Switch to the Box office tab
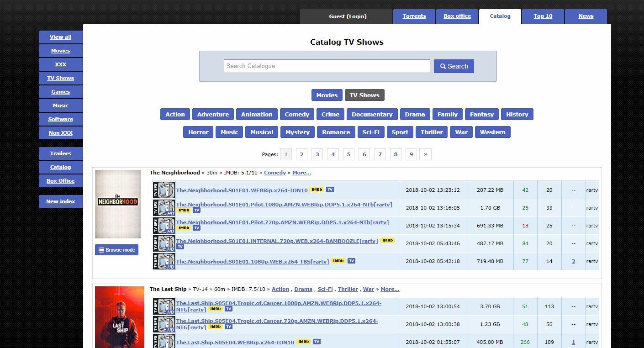 457,16
